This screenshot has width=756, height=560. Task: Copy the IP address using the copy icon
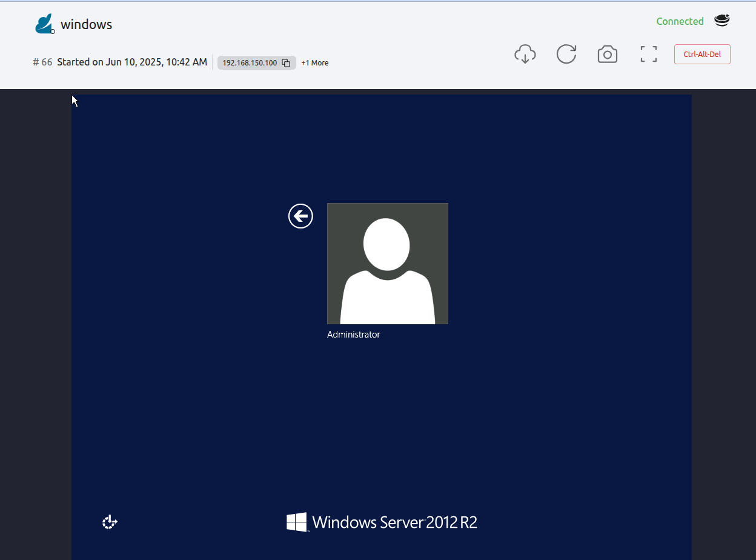[285, 62]
